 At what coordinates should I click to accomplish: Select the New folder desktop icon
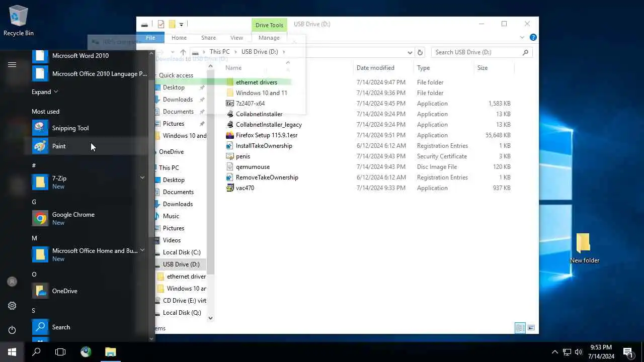584,248
